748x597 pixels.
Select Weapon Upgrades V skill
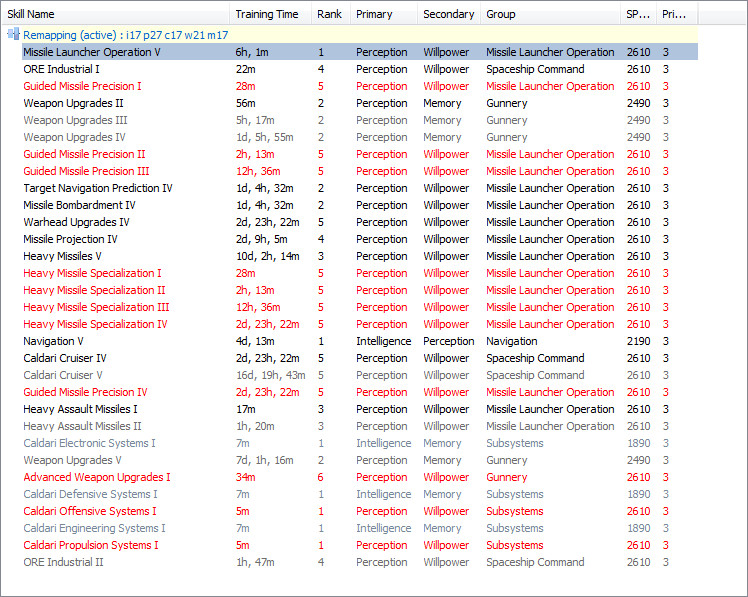click(72, 461)
